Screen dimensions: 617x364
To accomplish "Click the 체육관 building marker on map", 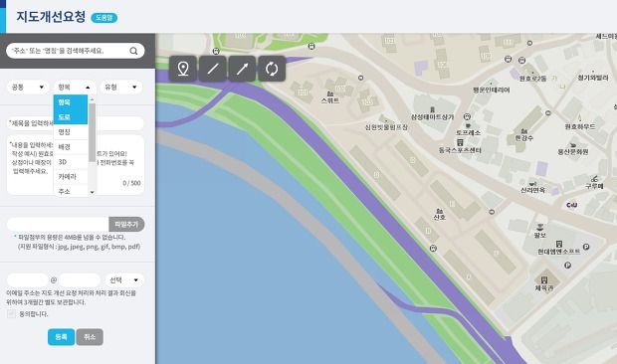I will [x=544, y=283].
